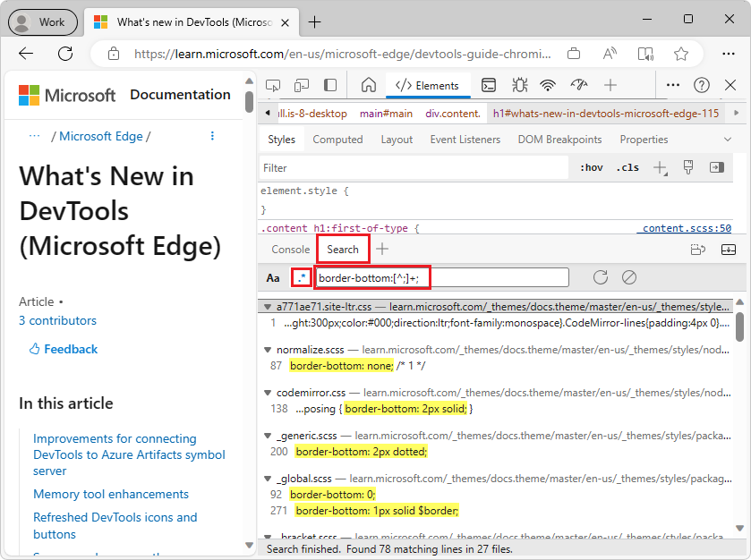751x560 pixels.
Task: Open the bug debugging tool icon
Action: point(519,84)
